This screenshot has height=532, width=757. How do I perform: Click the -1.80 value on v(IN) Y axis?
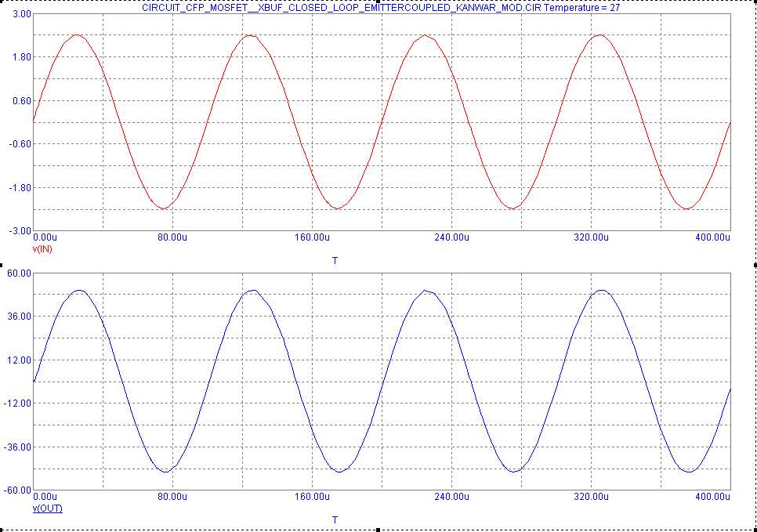20,187
